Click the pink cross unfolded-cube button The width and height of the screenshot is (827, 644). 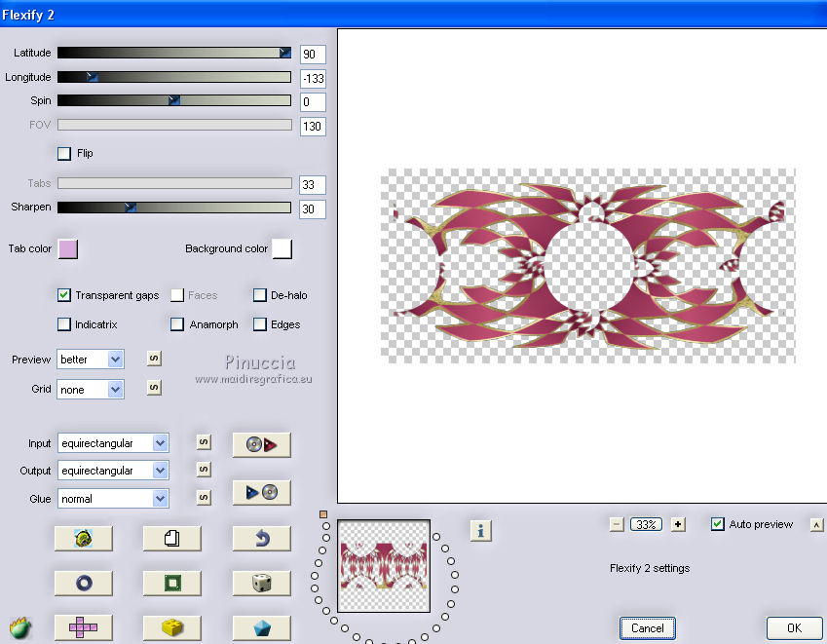84,627
